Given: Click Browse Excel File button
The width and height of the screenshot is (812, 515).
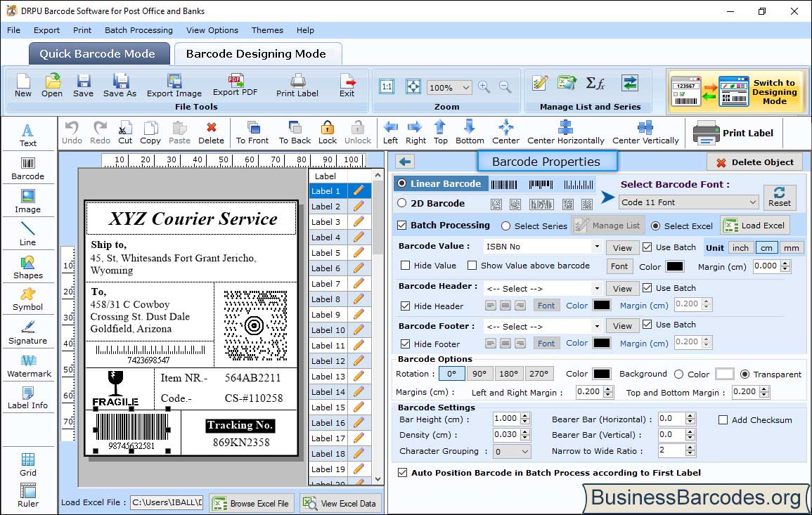Looking at the screenshot, I should click(252, 503).
